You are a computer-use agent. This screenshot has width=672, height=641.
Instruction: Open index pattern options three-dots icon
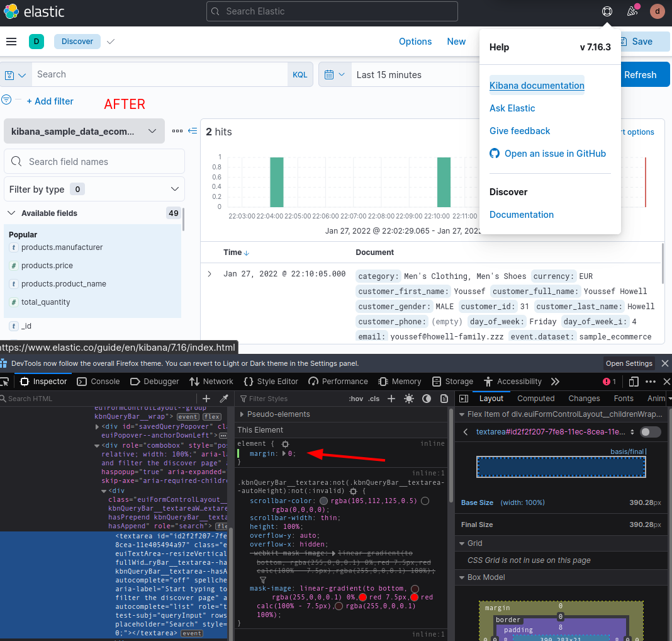pos(177,131)
